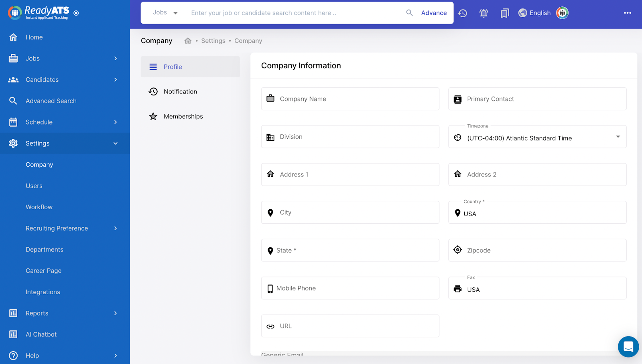Click the Schedule calendar icon
Image resolution: width=642 pixels, height=364 pixels.
[13, 122]
